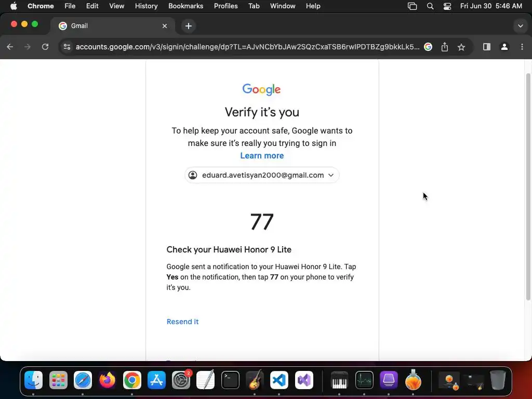
Task: Click Check your Huawei Honor 9 Lite text
Action: click(229, 250)
